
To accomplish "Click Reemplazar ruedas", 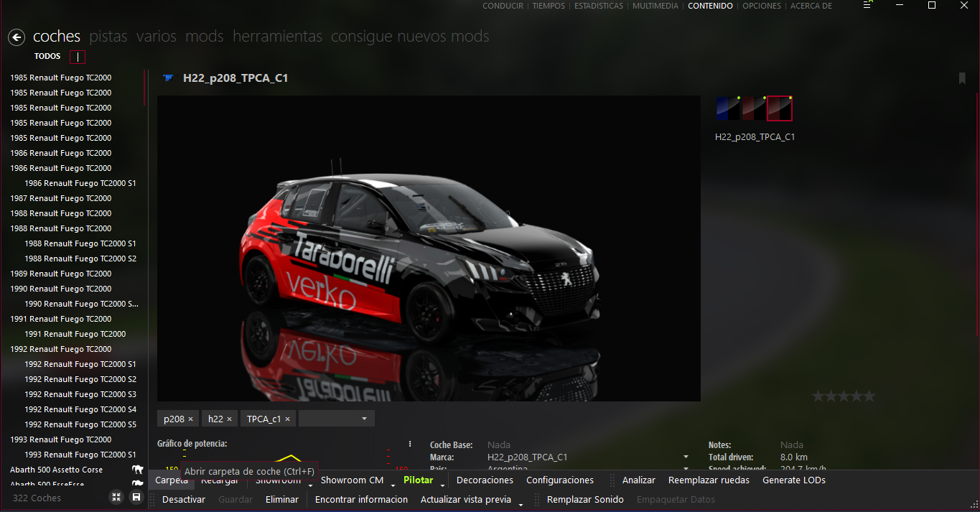I will coord(709,480).
